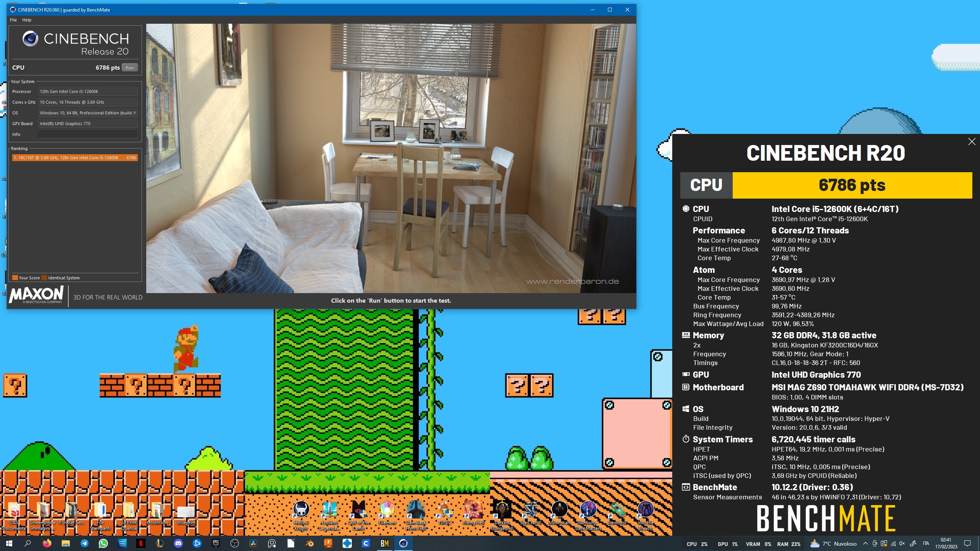Show hidden system tray icons
980x551 pixels.
click(865, 543)
